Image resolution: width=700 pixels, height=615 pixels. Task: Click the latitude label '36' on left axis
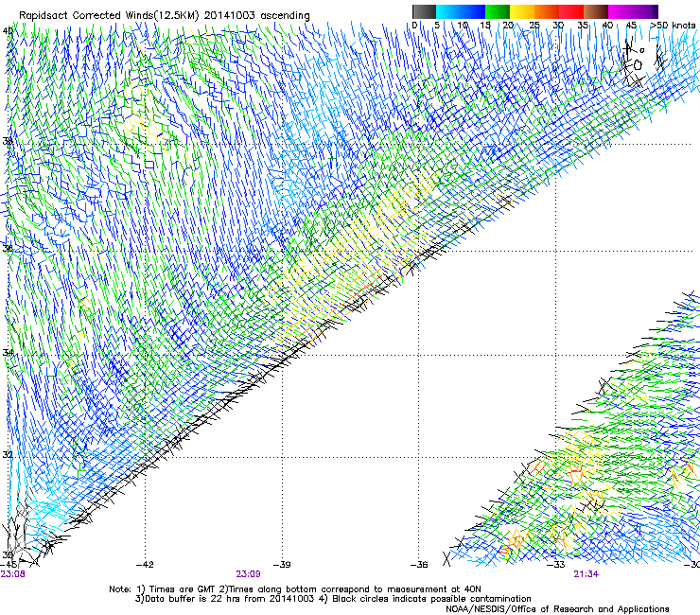coord(8,248)
